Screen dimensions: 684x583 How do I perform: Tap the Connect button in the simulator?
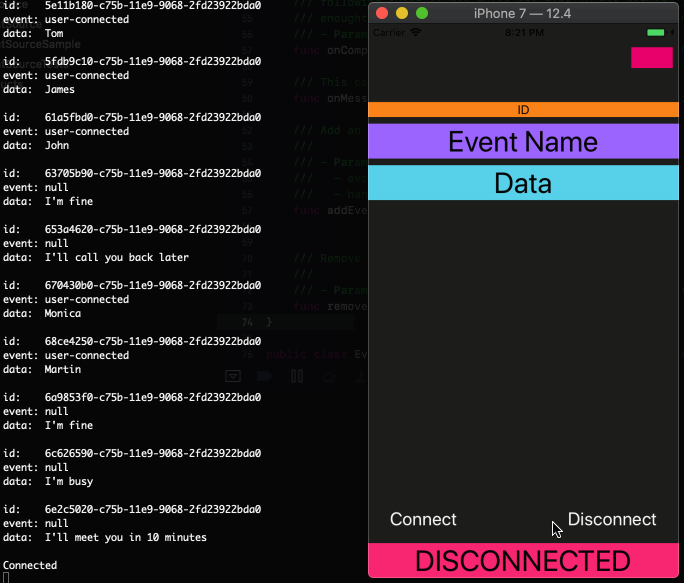pyautogui.click(x=423, y=519)
